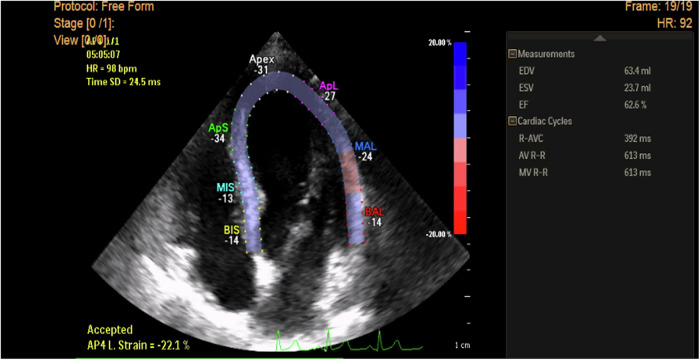
Task: Click the Measurements section heading
Action: (546, 54)
